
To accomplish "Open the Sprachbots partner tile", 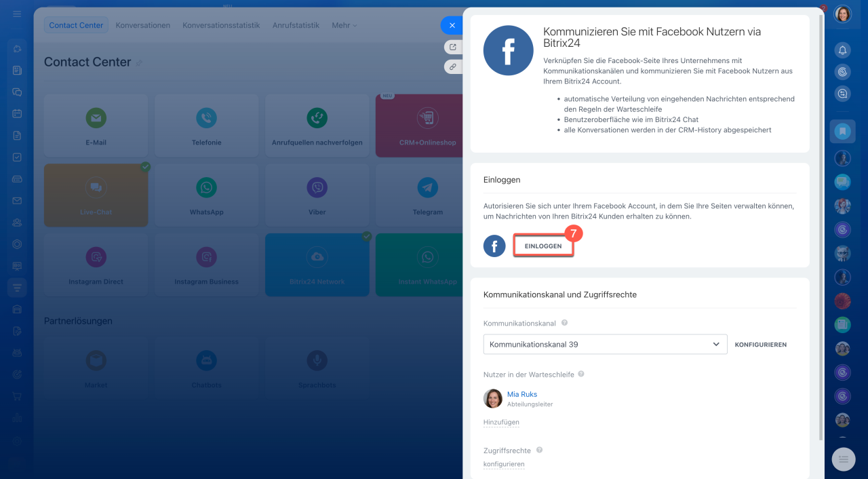I will point(317,367).
